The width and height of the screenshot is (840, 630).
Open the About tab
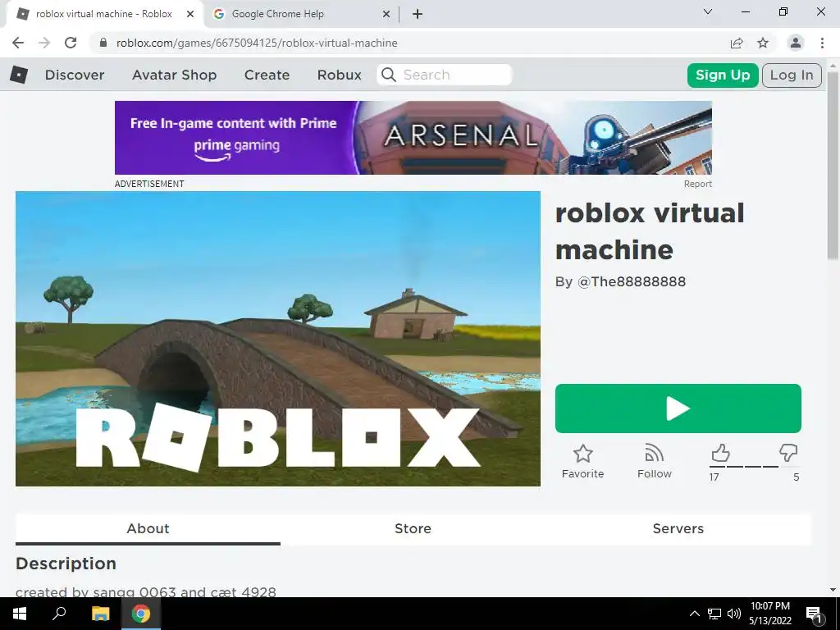[148, 528]
